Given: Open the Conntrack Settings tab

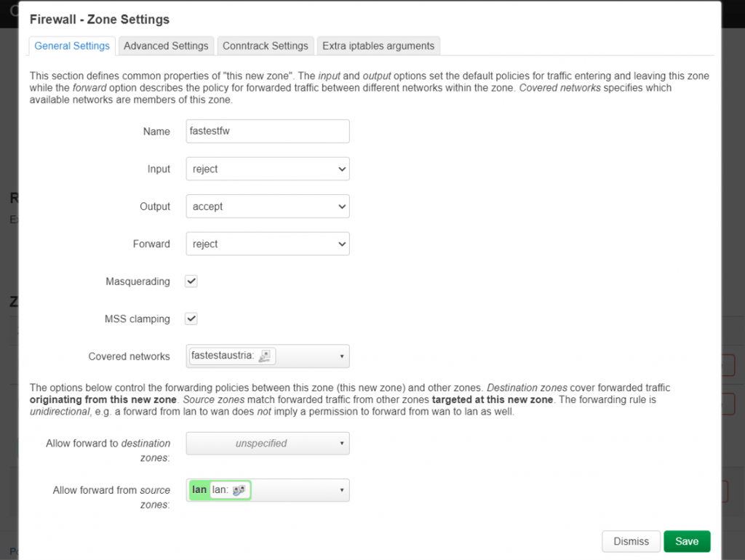Looking at the screenshot, I should pos(265,45).
